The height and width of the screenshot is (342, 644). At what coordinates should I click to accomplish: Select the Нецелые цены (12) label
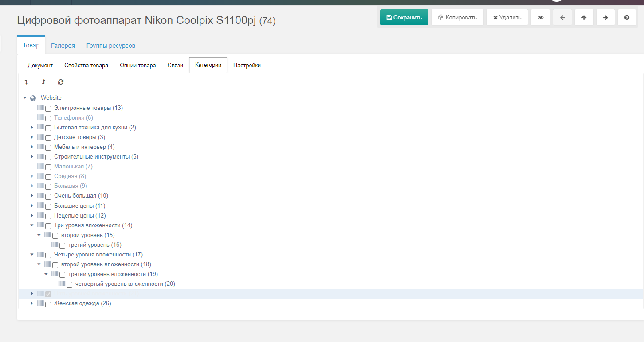(80, 215)
